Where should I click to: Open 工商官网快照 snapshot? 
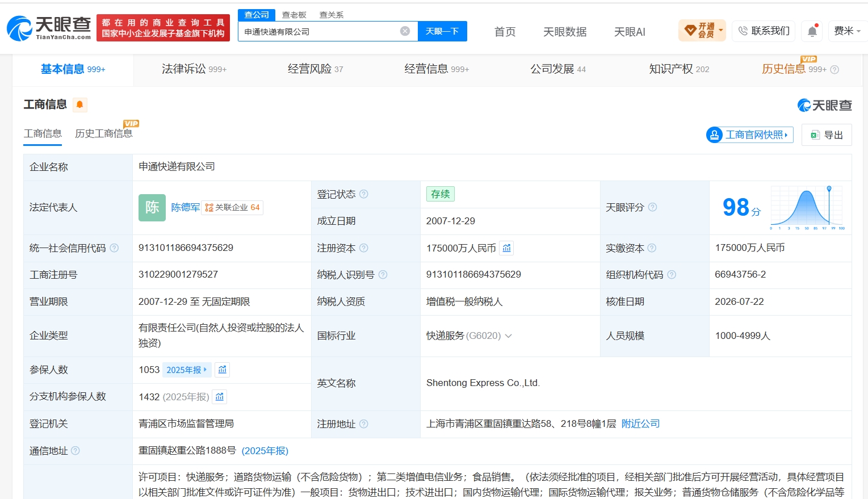click(749, 135)
